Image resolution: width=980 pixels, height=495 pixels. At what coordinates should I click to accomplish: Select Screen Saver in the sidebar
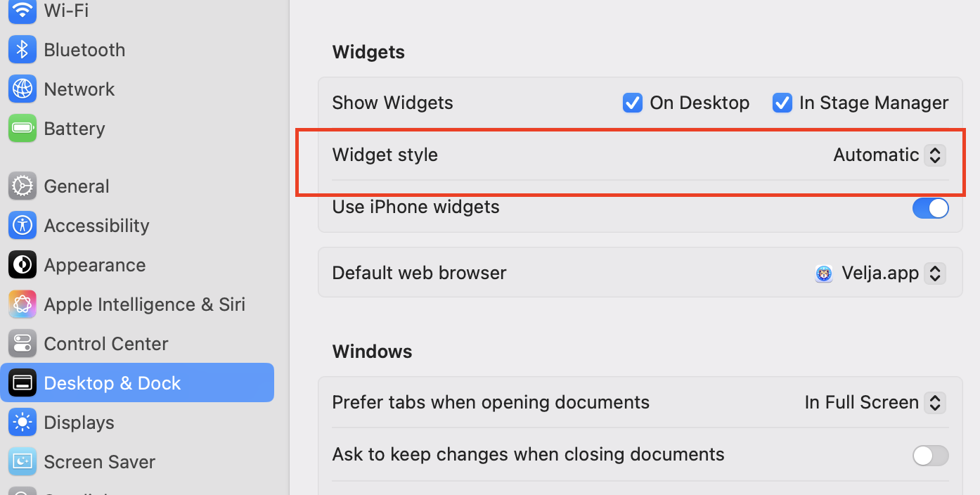(x=99, y=462)
